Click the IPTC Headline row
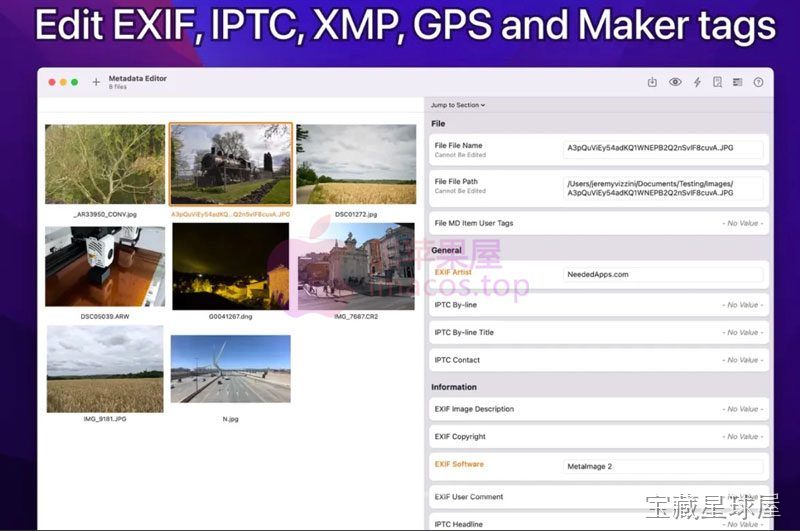 pyautogui.click(x=599, y=523)
